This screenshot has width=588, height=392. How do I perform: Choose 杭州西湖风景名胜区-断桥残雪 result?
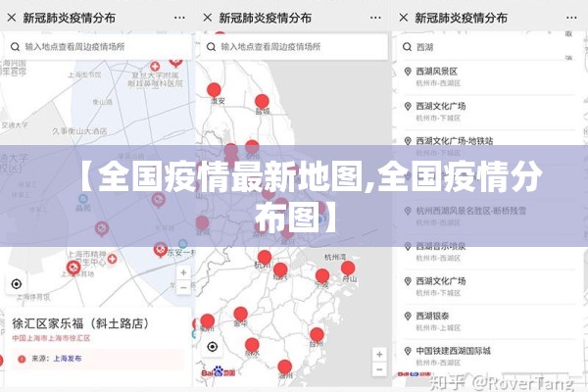(x=487, y=216)
